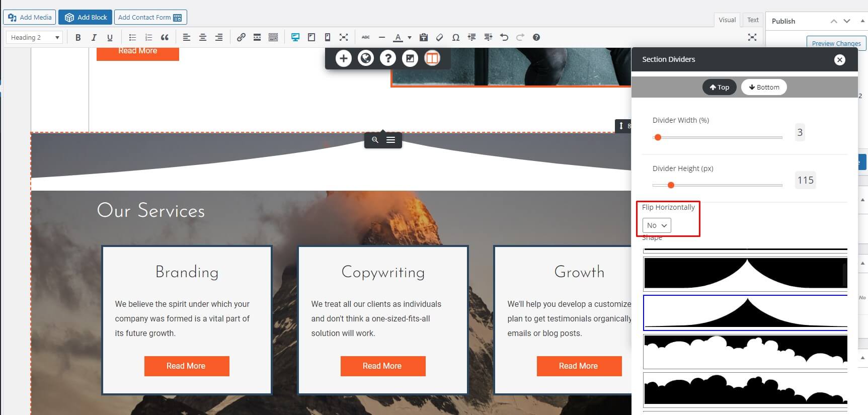The image size is (868, 415).
Task: Click Divider Height value 115
Action: pyautogui.click(x=806, y=180)
